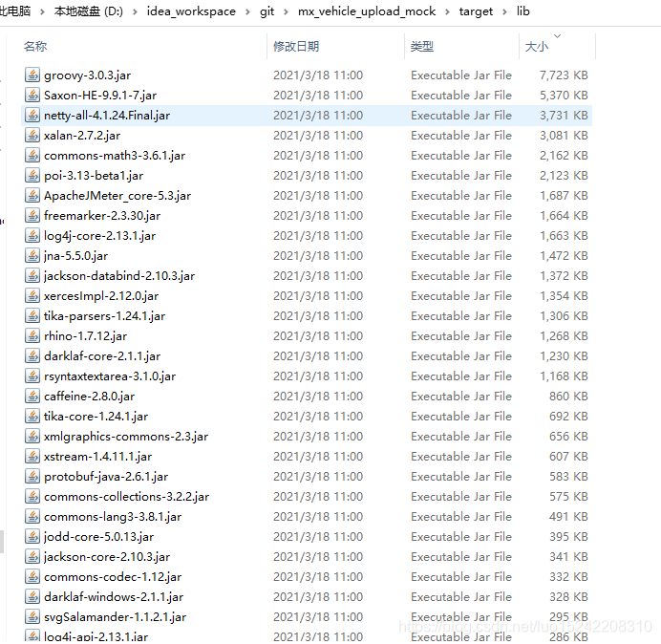This screenshot has height=644, width=661.
Task: Click the ApacheJMeter_core-5.3.jar file icon
Action: 32,196
